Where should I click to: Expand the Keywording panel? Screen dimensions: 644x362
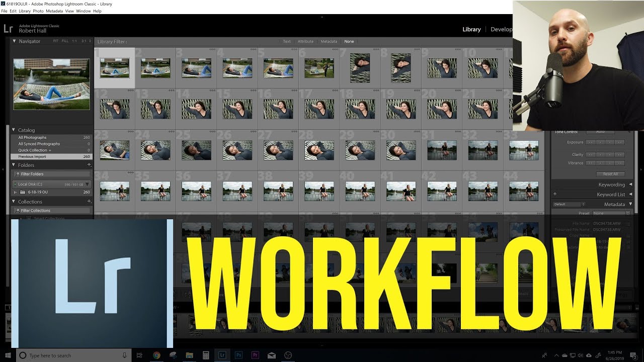(x=630, y=185)
